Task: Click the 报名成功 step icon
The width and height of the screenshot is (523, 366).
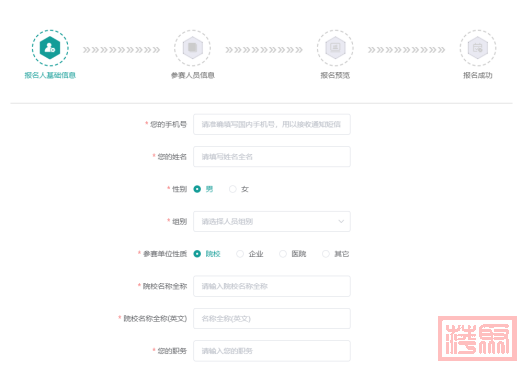Action: (x=478, y=48)
